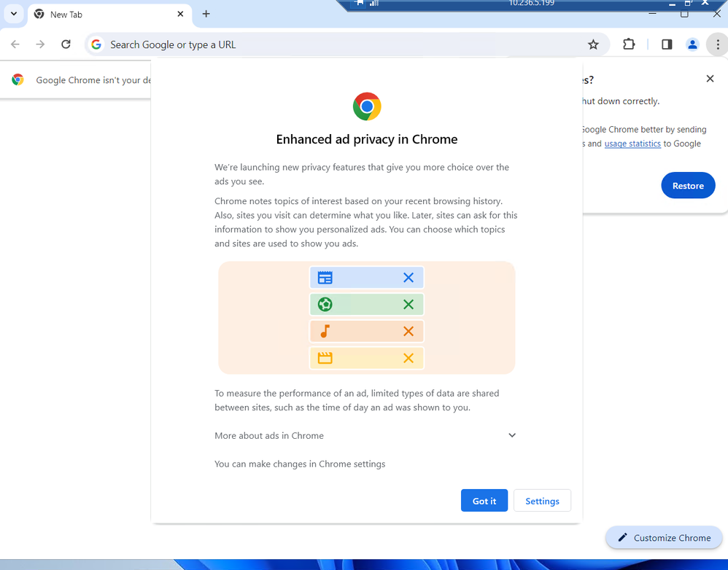Open the Chrome three-dot menu

pyautogui.click(x=717, y=44)
